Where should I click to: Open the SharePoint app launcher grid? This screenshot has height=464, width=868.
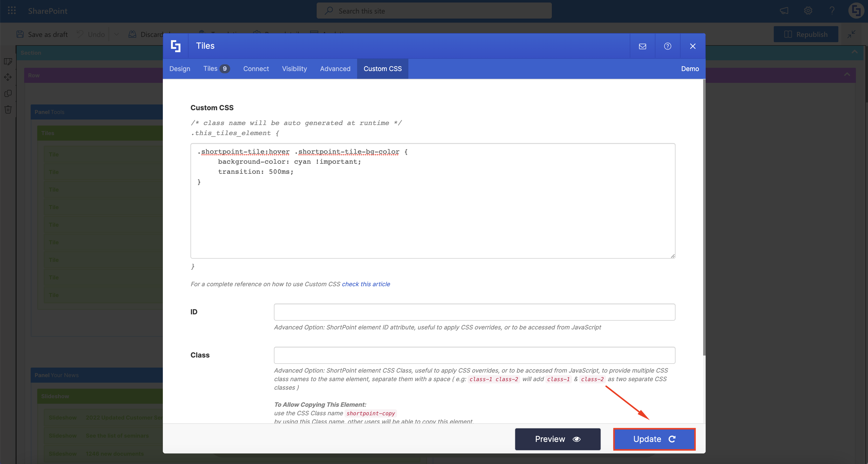click(12, 11)
